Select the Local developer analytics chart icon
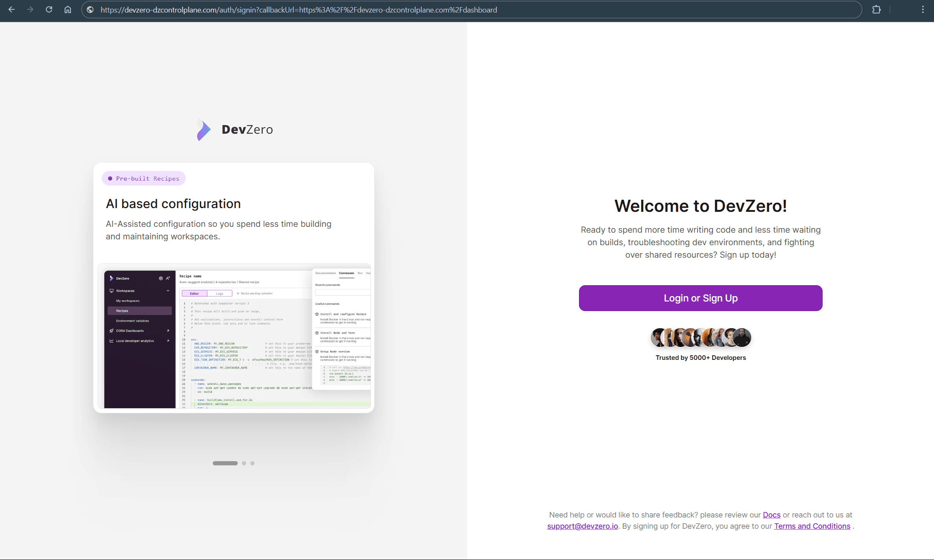Image resolution: width=934 pixels, height=560 pixels. pyautogui.click(x=111, y=341)
